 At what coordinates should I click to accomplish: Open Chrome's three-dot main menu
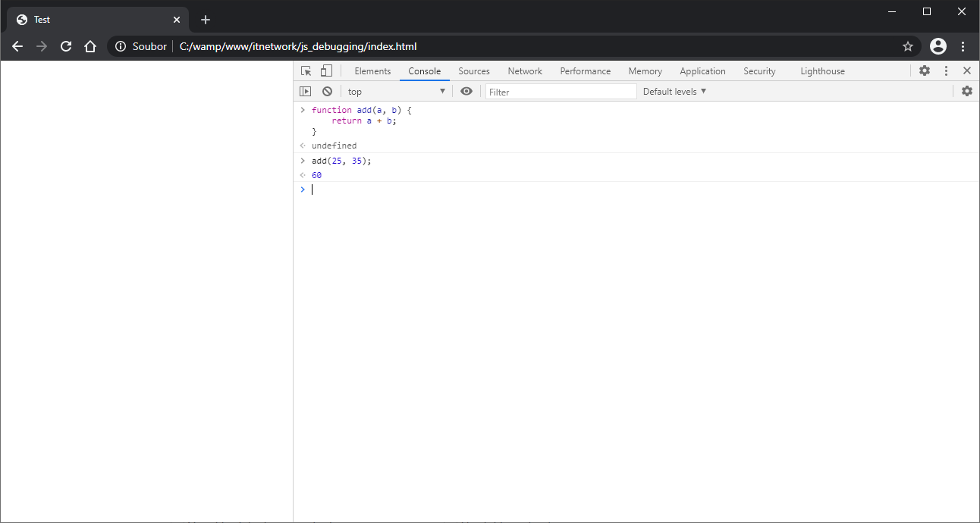coord(963,46)
